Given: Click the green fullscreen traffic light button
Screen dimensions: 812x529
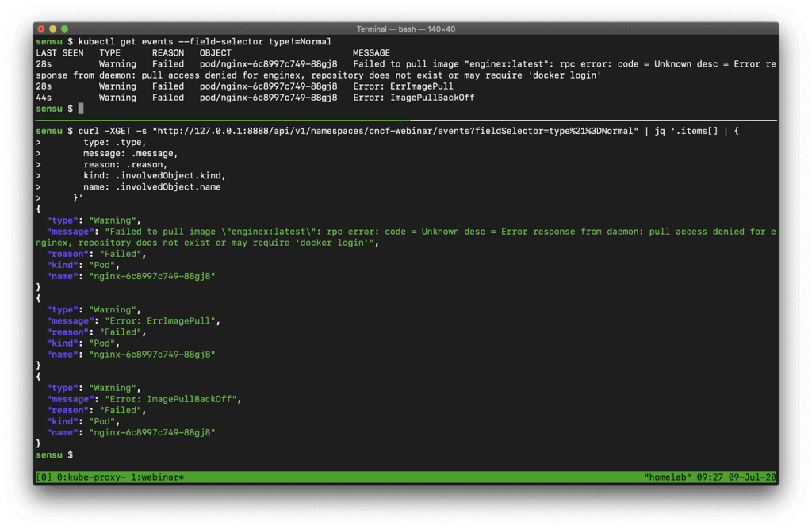Looking at the screenshot, I should click(x=63, y=29).
